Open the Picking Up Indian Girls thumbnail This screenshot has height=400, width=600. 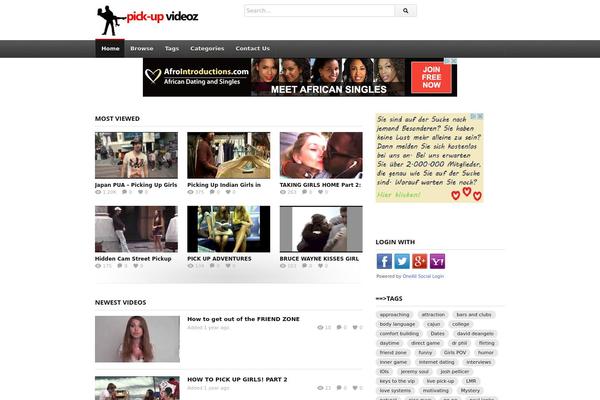[228, 155]
